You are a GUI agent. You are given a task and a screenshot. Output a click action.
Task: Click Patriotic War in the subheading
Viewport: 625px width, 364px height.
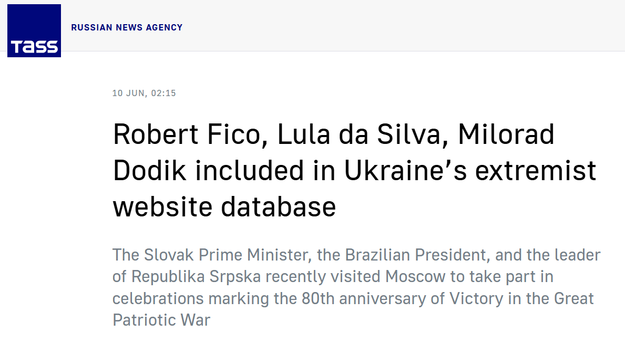click(161, 320)
